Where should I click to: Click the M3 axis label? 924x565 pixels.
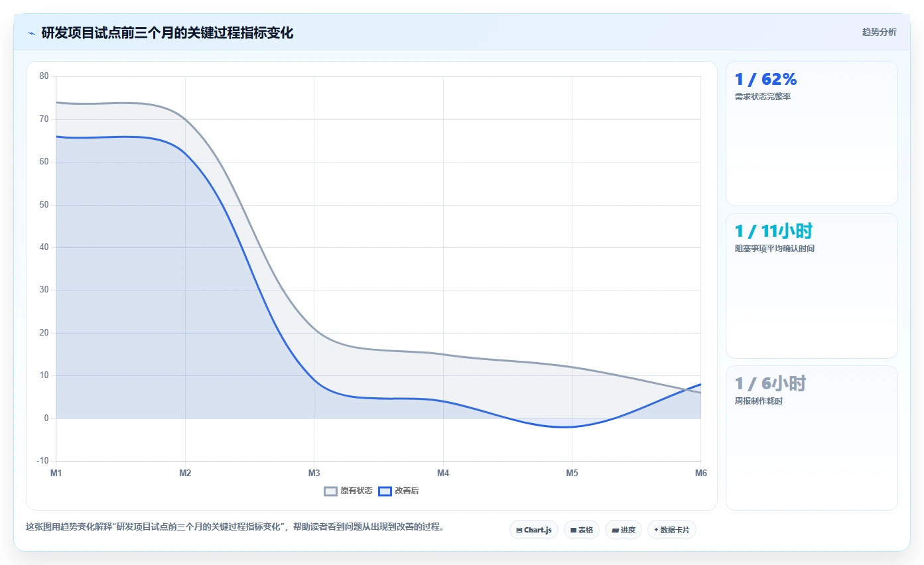[x=314, y=473]
